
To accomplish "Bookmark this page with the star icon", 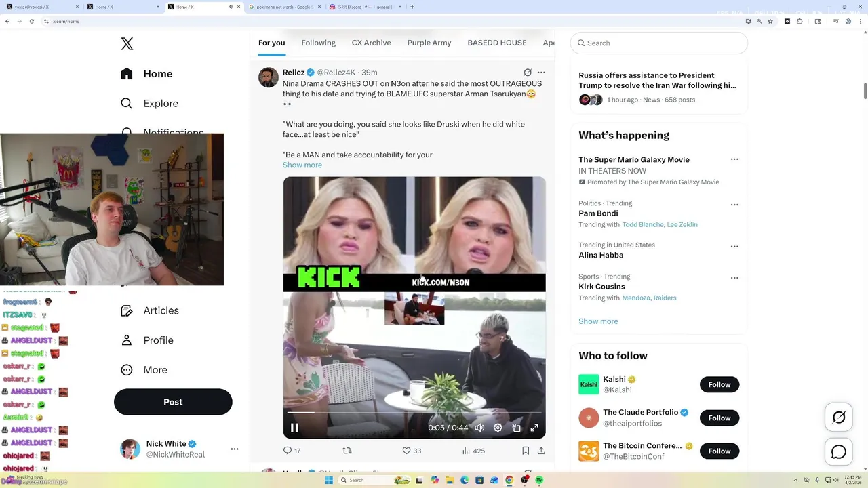I will pyautogui.click(x=770, y=21).
